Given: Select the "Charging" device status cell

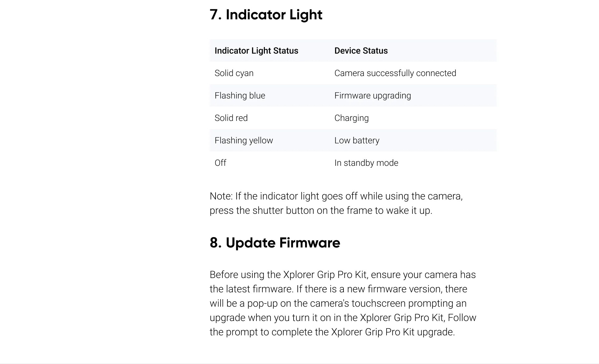Looking at the screenshot, I should (351, 118).
